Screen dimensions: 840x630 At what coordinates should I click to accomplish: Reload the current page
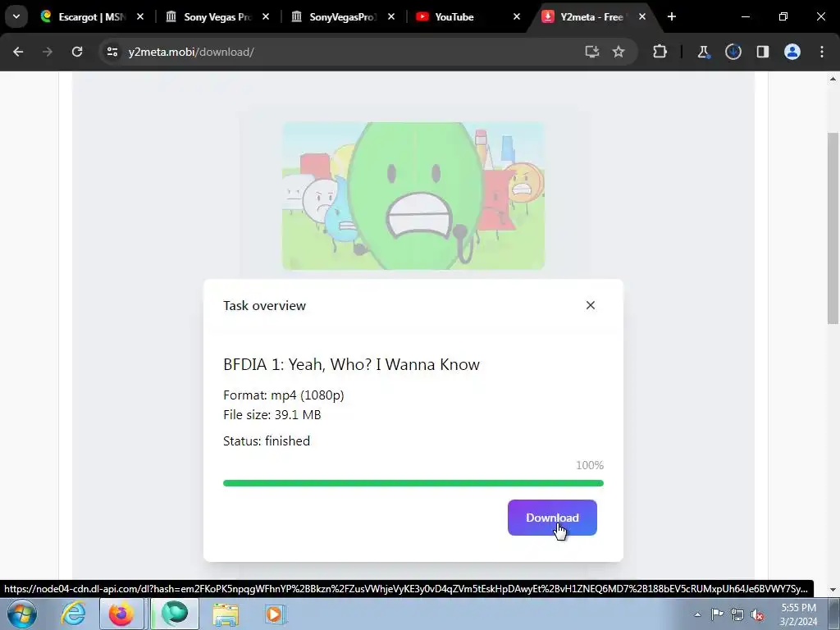point(77,52)
